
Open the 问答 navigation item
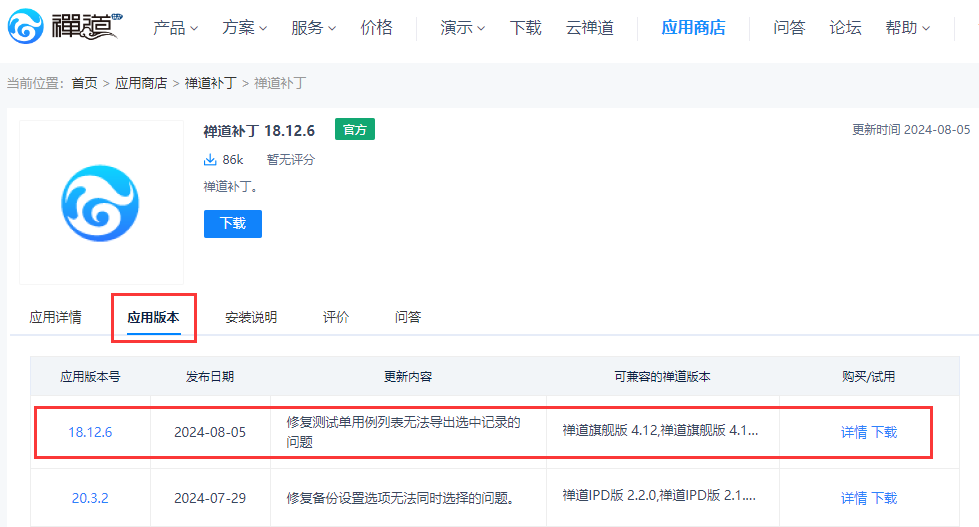[789, 27]
